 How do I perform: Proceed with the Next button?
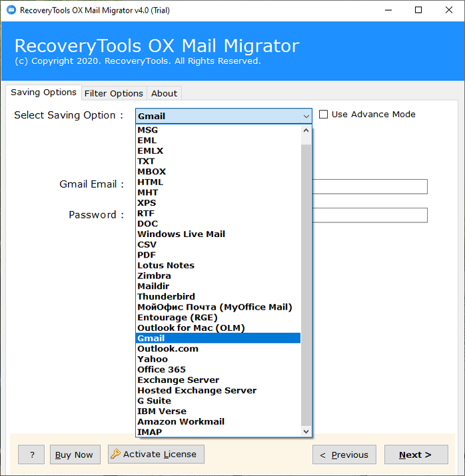click(x=416, y=455)
